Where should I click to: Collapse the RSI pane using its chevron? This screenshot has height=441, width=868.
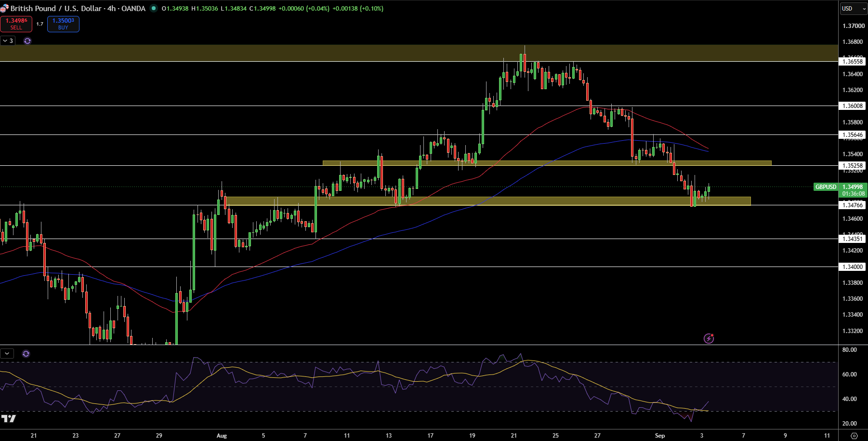(x=7, y=354)
